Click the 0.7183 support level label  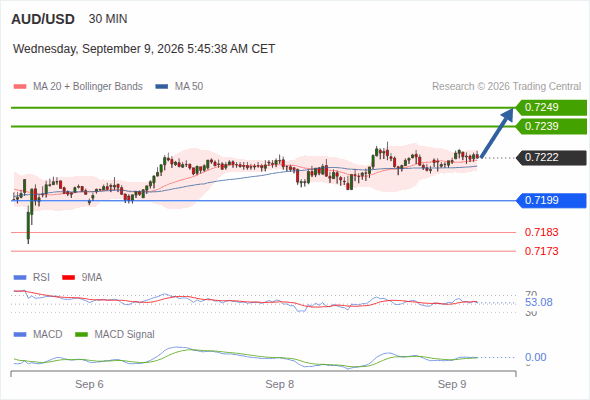click(x=541, y=233)
